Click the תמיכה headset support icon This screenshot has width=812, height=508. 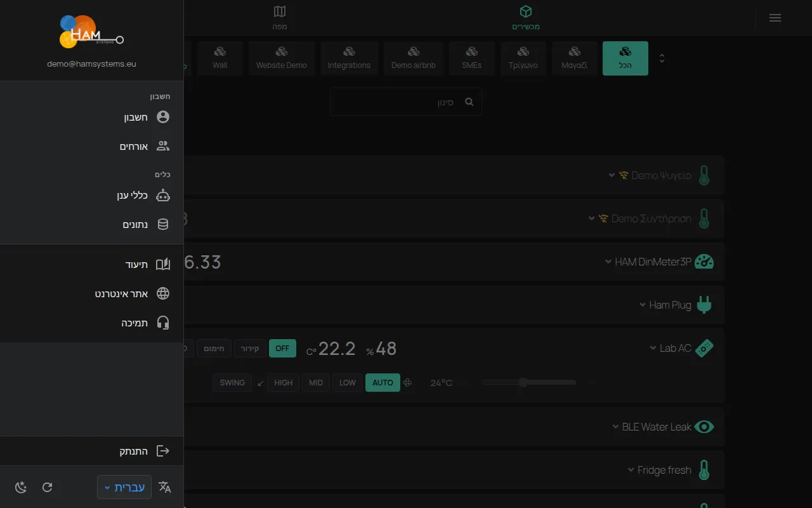tap(163, 323)
